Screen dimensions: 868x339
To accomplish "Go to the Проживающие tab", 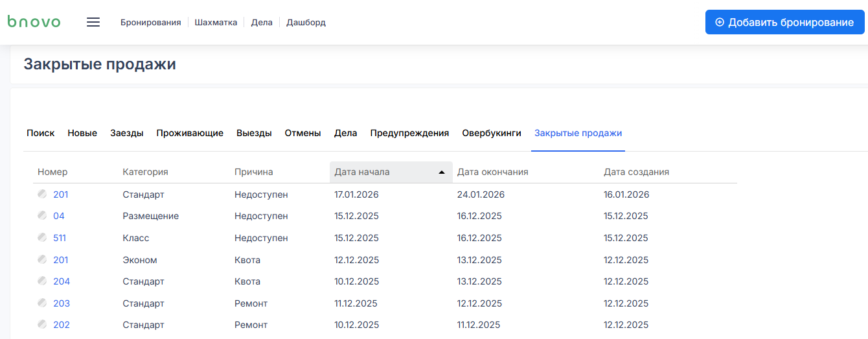I will pos(190,133).
